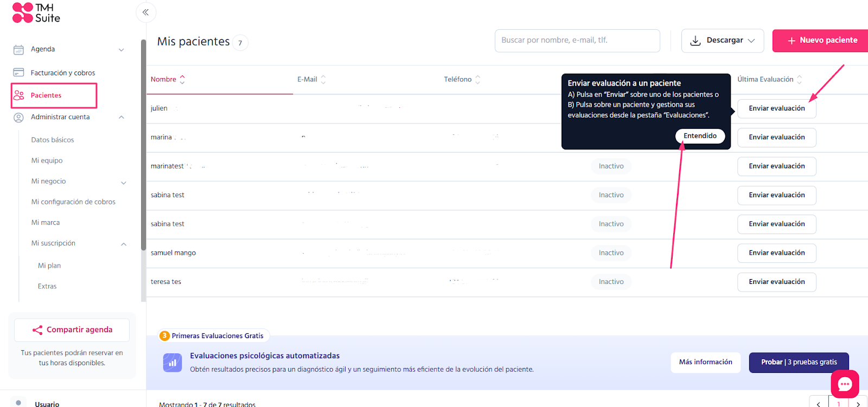Screen dimensions: 868x407
Task: Click the TMH Suite logo
Action: coord(36,13)
